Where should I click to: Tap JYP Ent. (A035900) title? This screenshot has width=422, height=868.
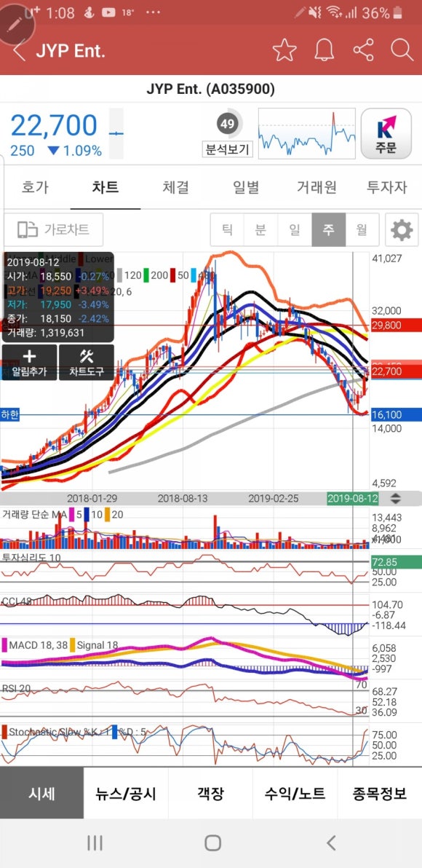[x=211, y=89]
